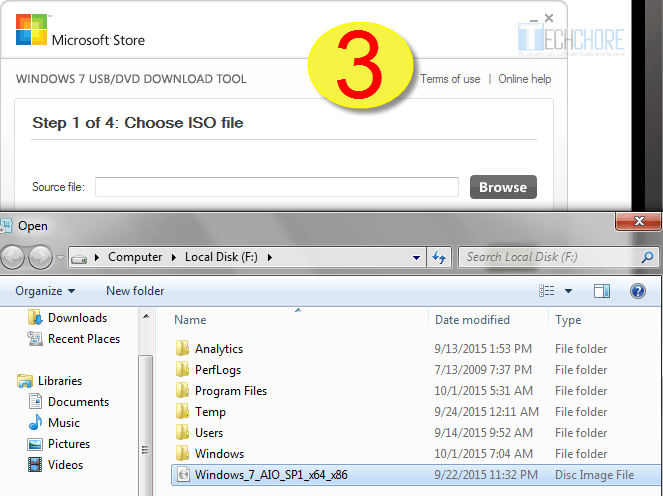Close the download tool window

549,18
